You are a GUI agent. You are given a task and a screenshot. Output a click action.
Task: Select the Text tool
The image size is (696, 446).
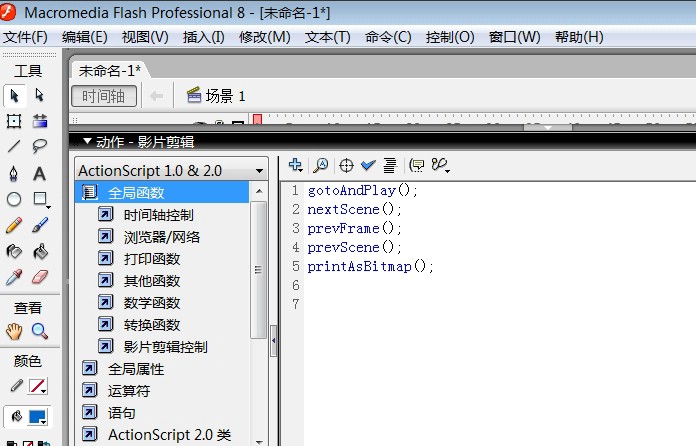40,174
